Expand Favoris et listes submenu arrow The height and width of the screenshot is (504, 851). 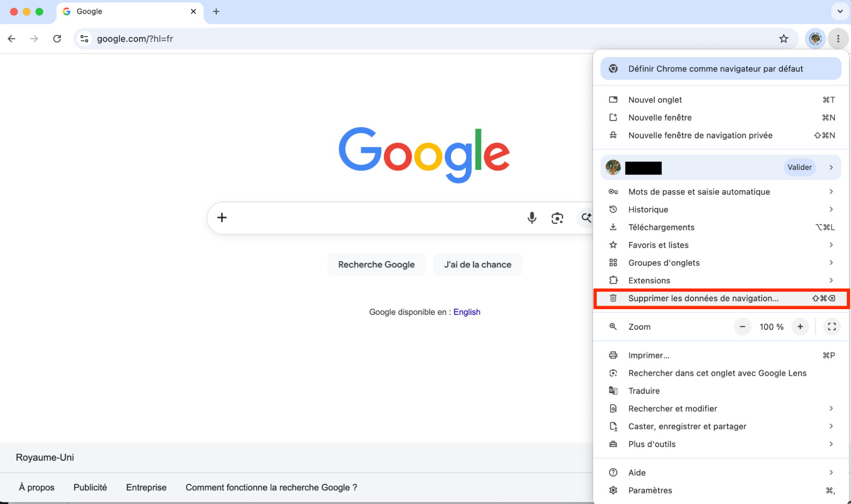click(831, 245)
